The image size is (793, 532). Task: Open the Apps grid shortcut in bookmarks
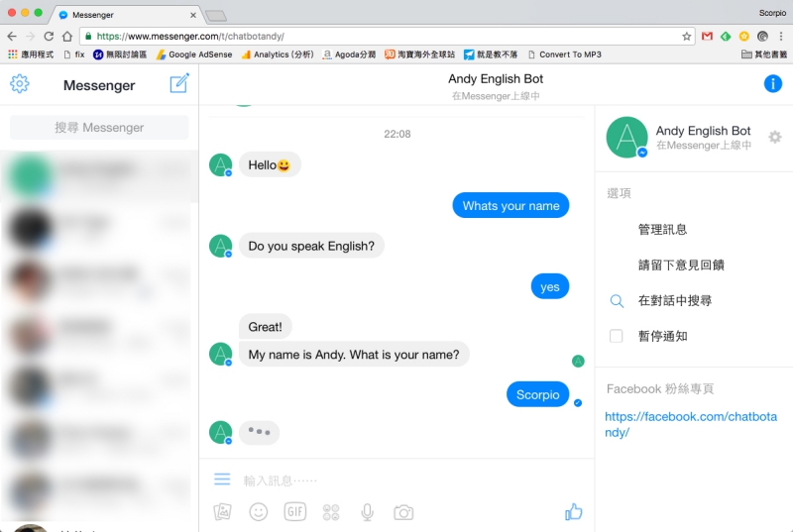click(x=31, y=54)
